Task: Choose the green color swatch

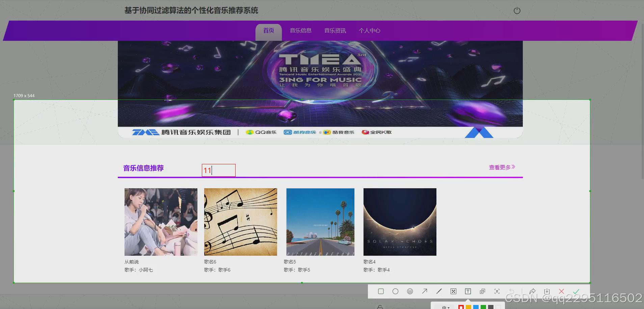Action: (483, 307)
